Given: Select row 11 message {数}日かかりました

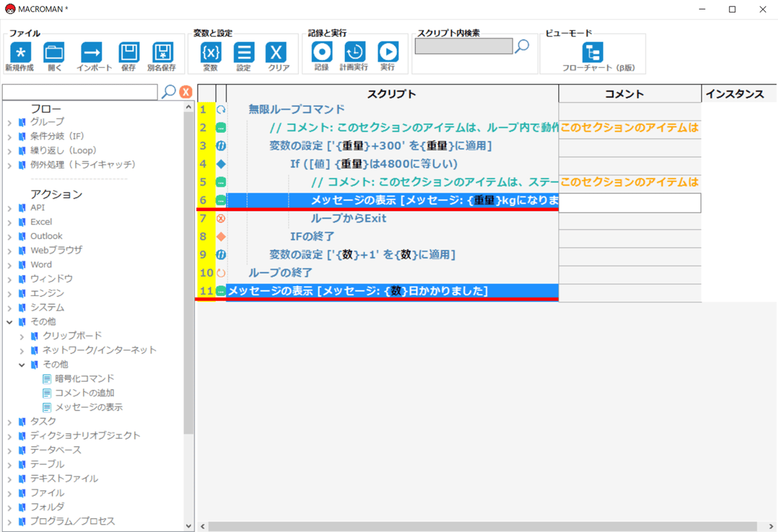Looking at the screenshot, I should (x=392, y=292).
